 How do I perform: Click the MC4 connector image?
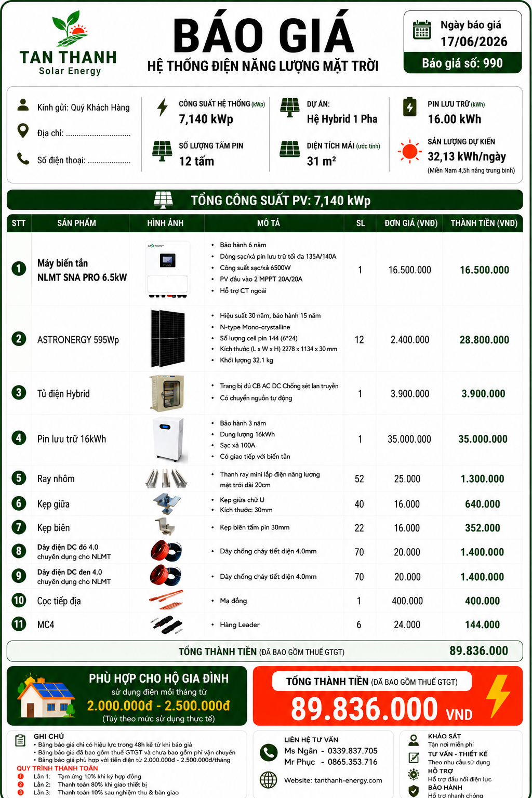tap(167, 624)
